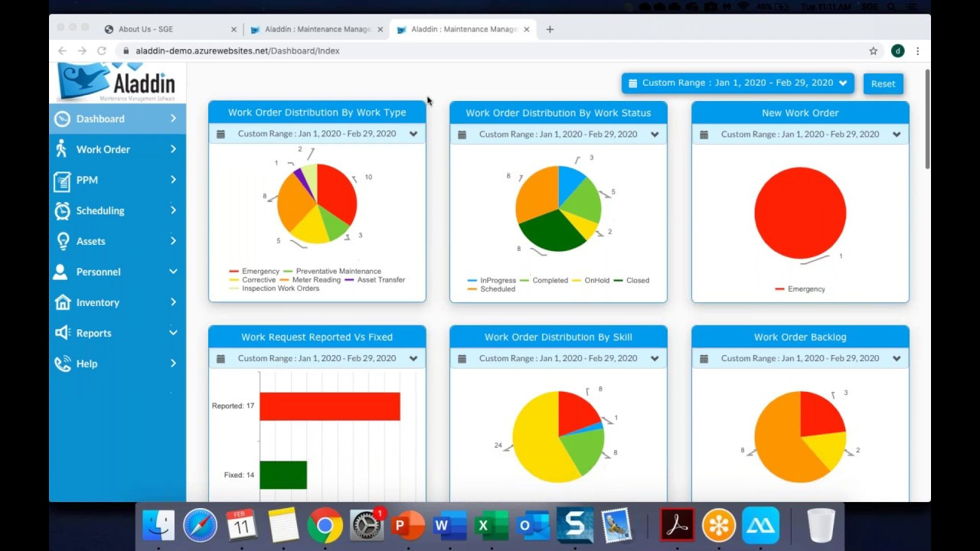The width and height of the screenshot is (980, 551).
Task: Bookmark this page with the star icon
Action: (x=874, y=51)
